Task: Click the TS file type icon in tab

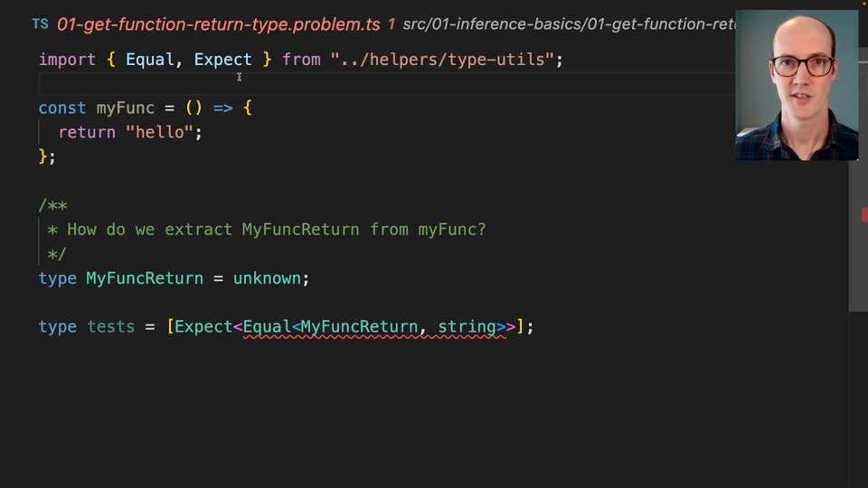Action: point(40,24)
